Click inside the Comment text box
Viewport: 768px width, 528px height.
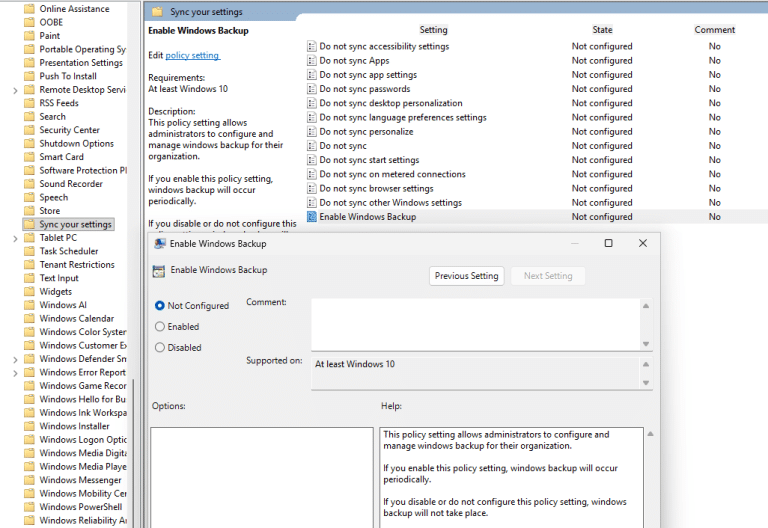(475, 324)
